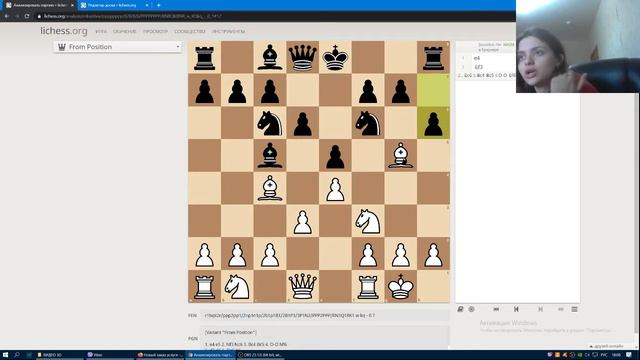Screen dimensions: 640x360
Task: Click the black queen on d8
Action: [302, 57]
